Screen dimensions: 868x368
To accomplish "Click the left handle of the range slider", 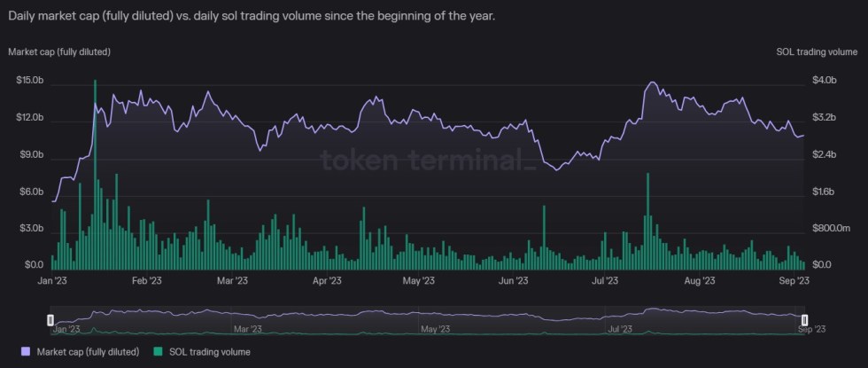I will click(x=50, y=319).
